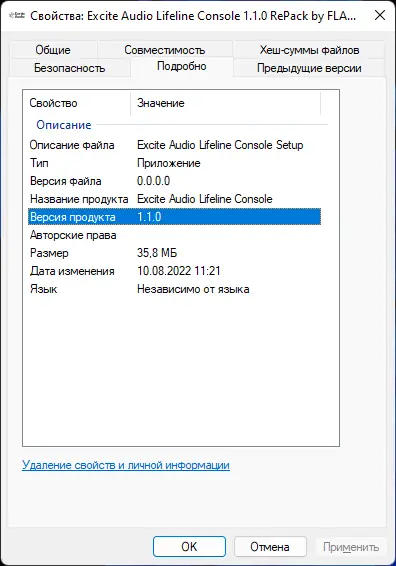Open the Предыдущие версии tab
The image size is (396, 566).
[x=309, y=68]
